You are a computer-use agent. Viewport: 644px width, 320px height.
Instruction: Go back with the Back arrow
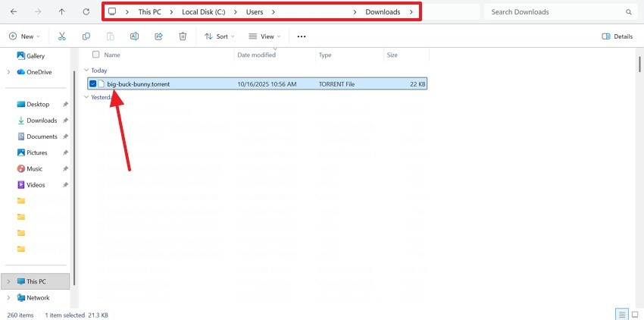coord(14,12)
